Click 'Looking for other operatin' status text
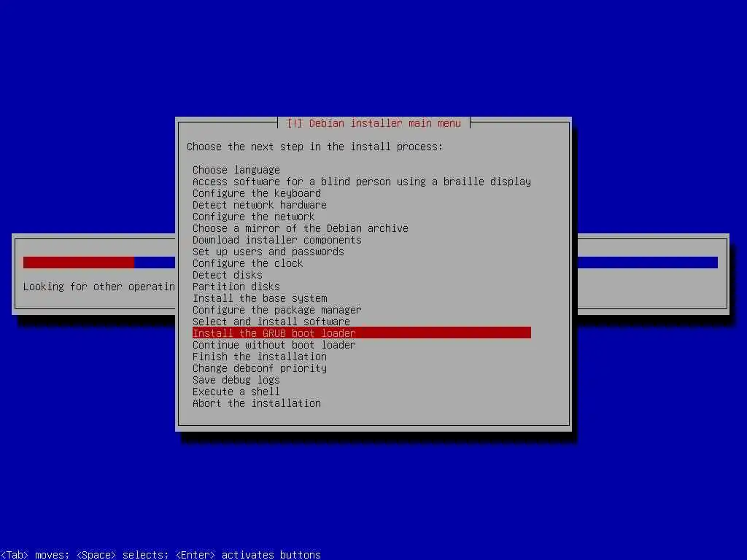 [99, 287]
